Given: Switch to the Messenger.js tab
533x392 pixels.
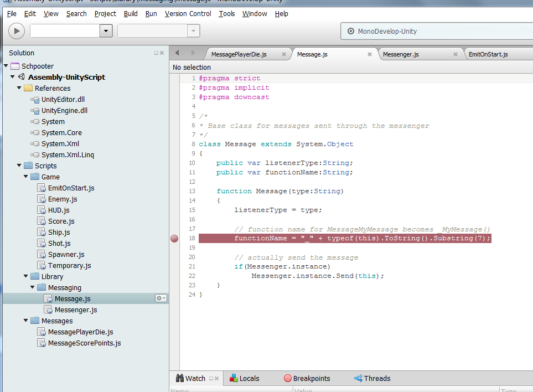Looking at the screenshot, I should (x=401, y=54).
